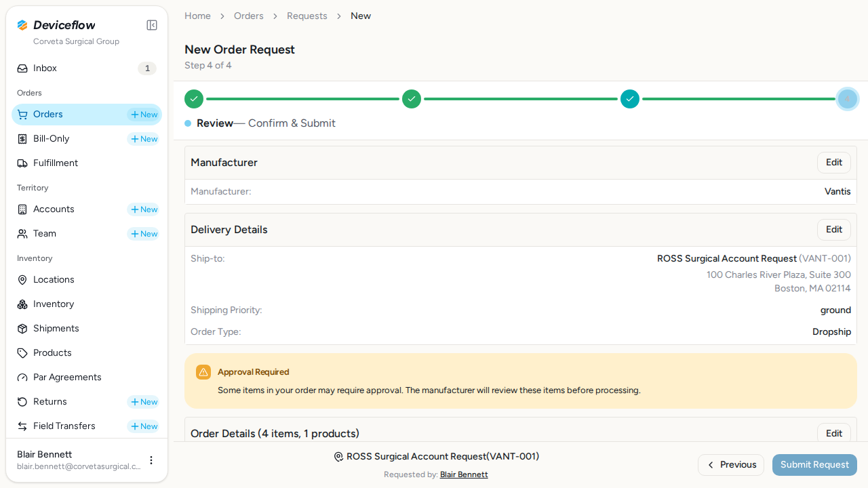Viewport: 868px width, 488px height.
Task: Submit the order request
Action: tap(814, 465)
